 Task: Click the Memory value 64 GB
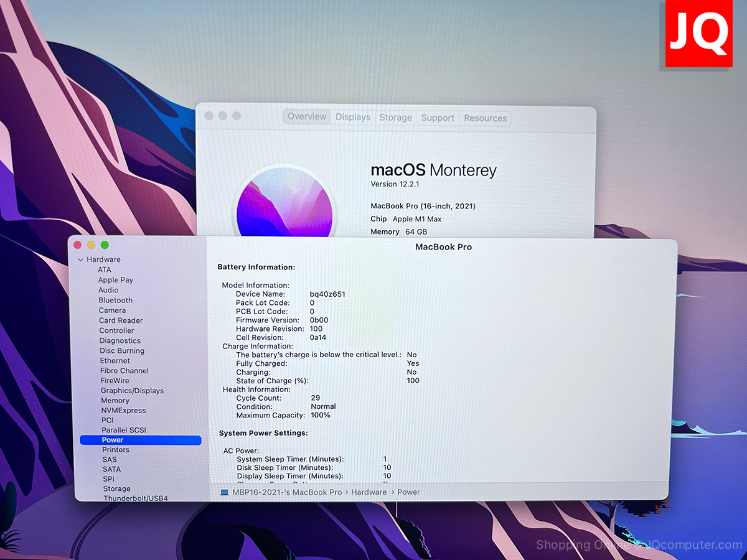click(416, 231)
